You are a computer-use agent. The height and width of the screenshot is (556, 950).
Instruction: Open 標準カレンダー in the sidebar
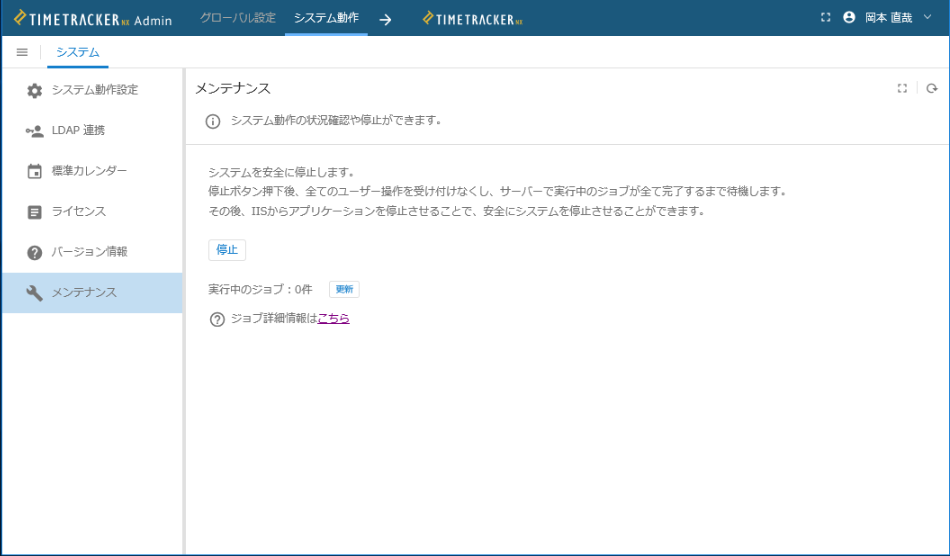click(x=92, y=171)
